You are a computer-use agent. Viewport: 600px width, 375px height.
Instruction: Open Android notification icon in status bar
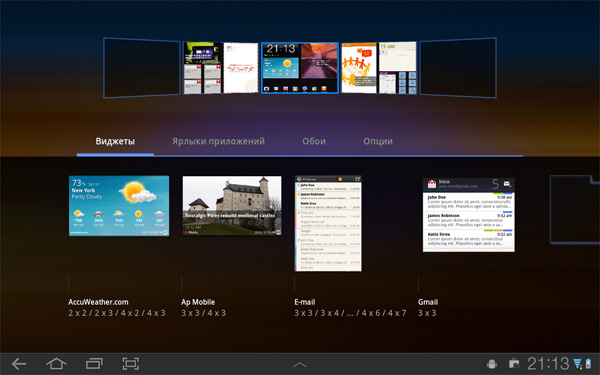(492, 364)
